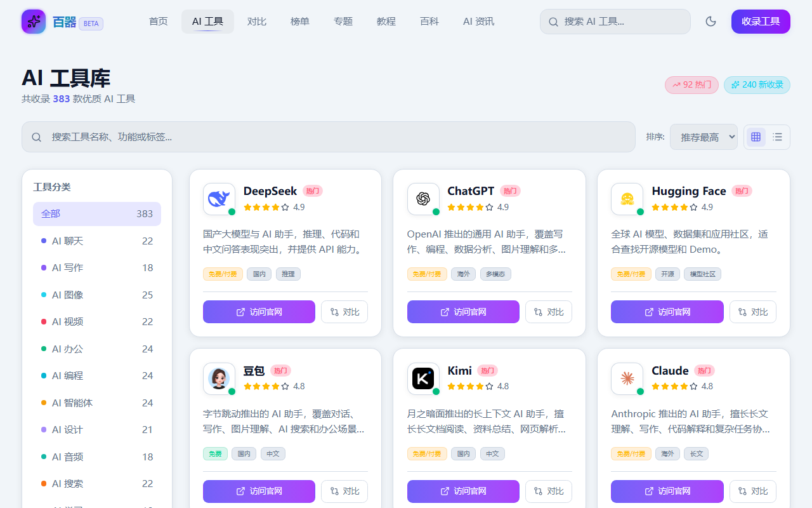Click the 92 热门 badge
This screenshot has width=812, height=508.
(691, 85)
